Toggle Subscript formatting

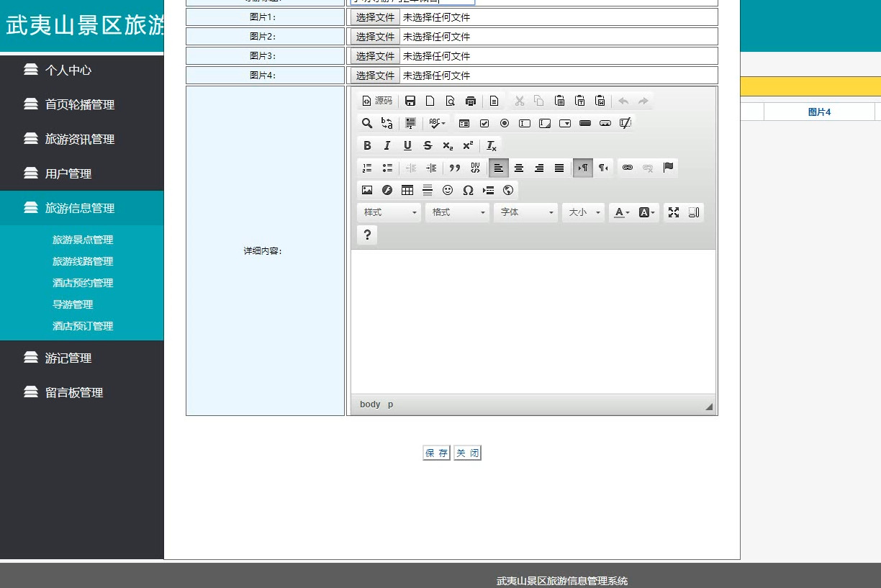pyautogui.click(x=448, y=145)
